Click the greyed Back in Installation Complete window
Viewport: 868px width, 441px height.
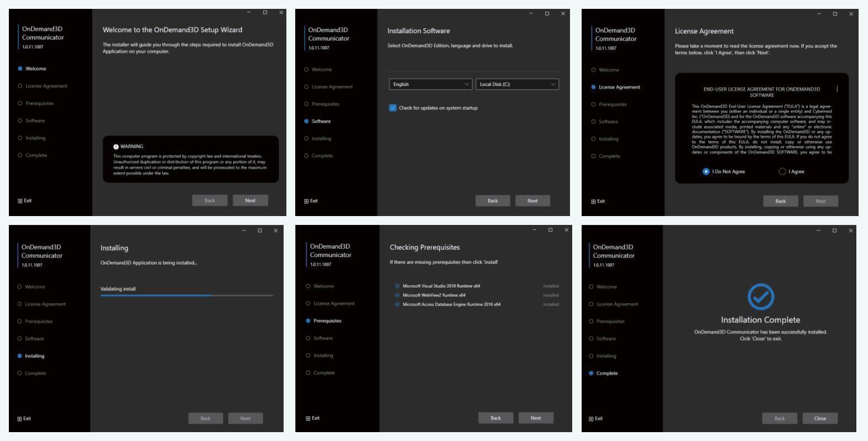click(x=780, y=418)
